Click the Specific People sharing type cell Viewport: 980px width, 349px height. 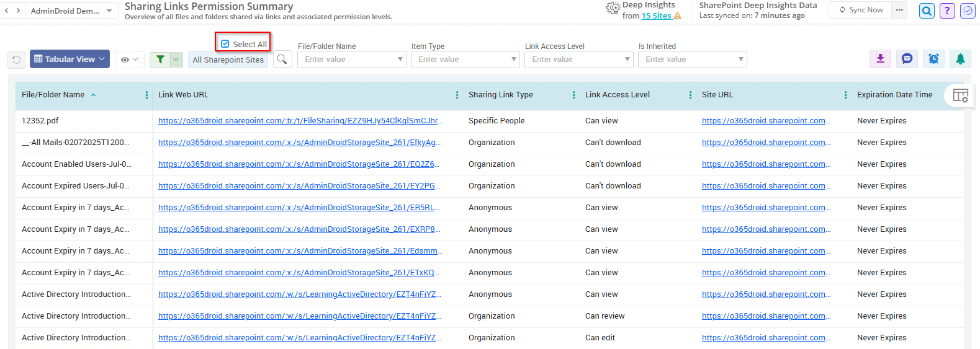point(497,121)
